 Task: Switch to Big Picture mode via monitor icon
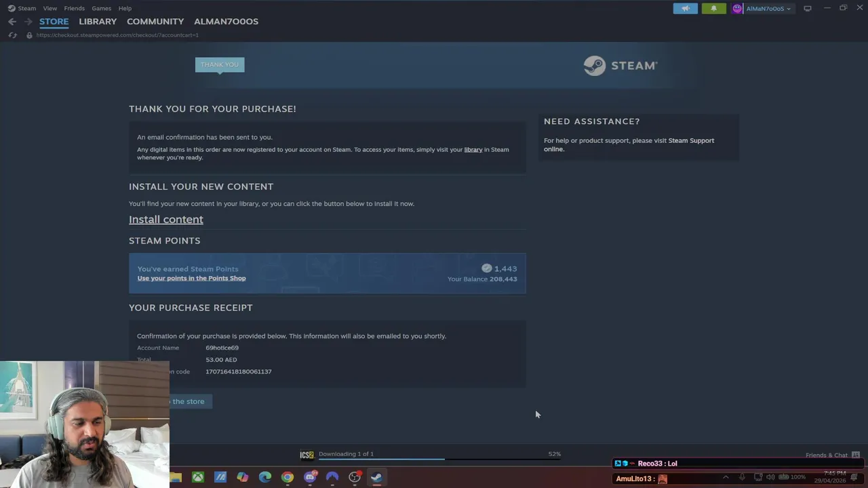(x=808, y=9)
